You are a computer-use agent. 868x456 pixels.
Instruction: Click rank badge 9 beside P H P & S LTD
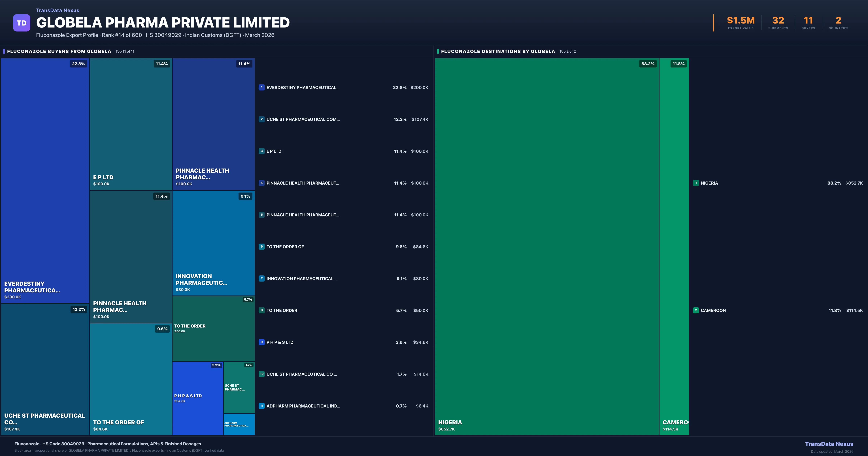tap(261, 342)
